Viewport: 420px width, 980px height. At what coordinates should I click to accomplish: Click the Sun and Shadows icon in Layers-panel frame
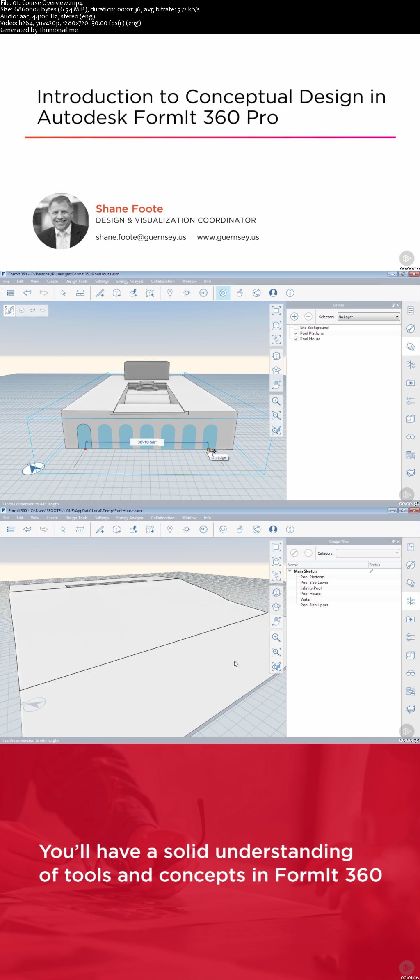pyautogui.click(x=187, y=293)
